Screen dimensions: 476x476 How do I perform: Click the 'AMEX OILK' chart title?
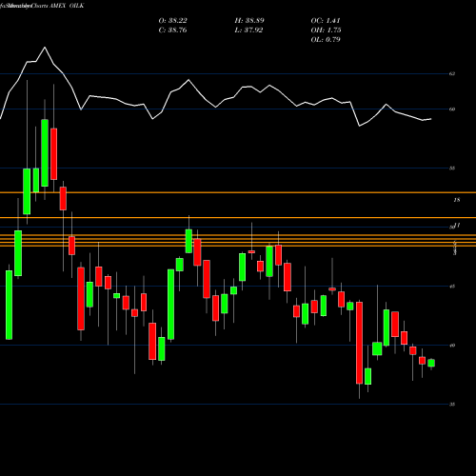point(67,6)
